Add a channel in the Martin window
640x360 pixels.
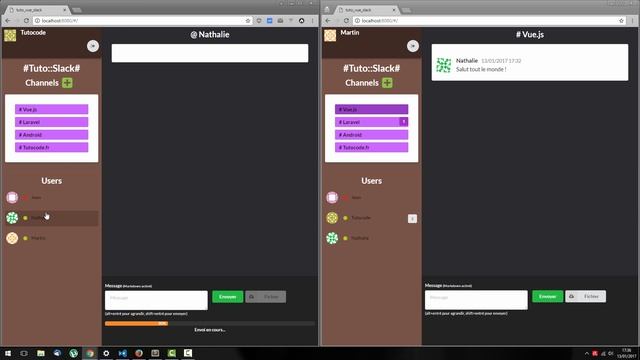(387, 83)
